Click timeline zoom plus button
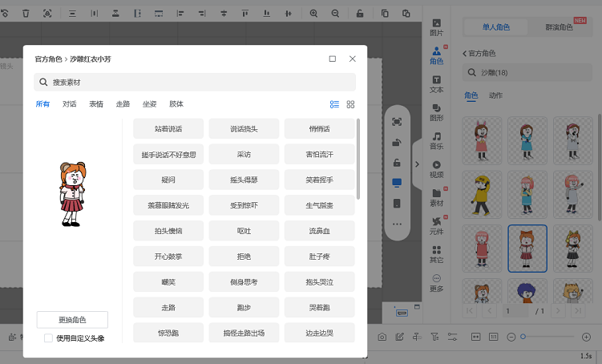The image size is (602, 364). click(586, 337)
